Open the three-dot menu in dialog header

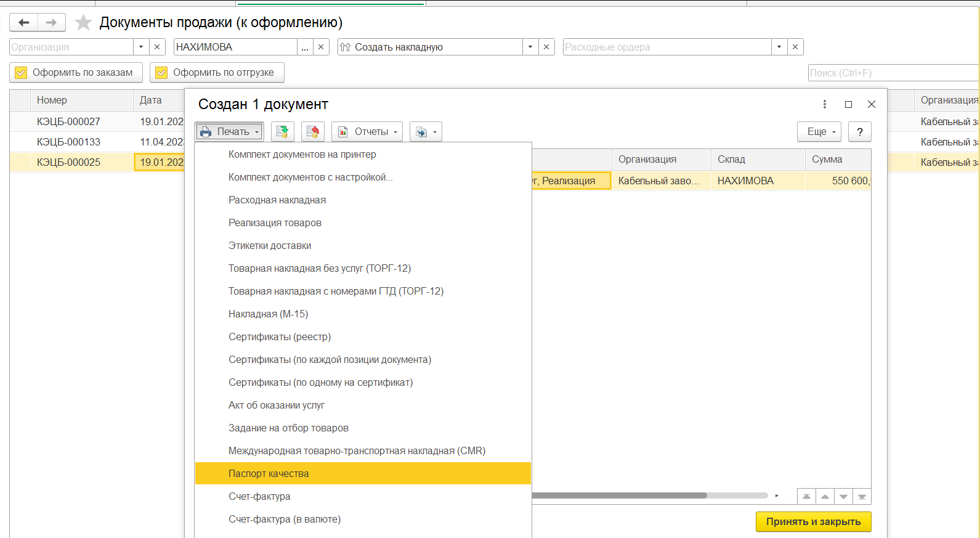tap(825, 104)
